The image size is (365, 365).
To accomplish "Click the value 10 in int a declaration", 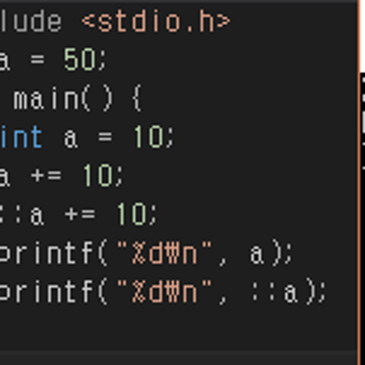I will click(x=149, y=137).
